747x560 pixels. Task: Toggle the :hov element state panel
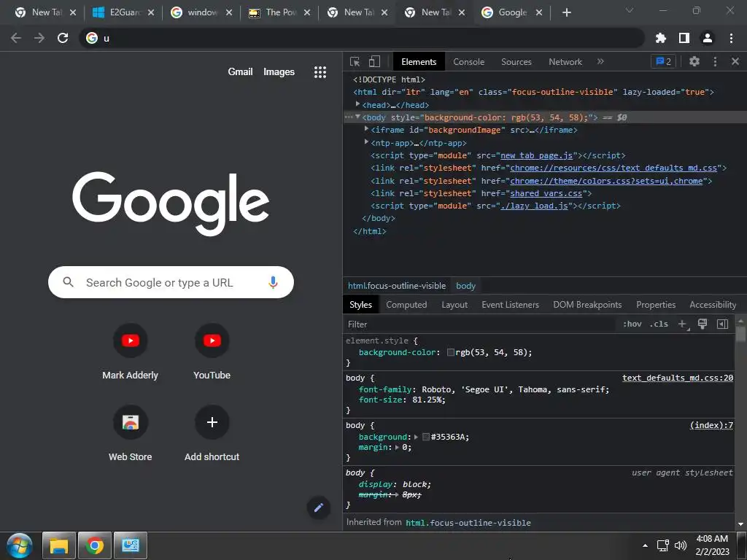(632, 324)
